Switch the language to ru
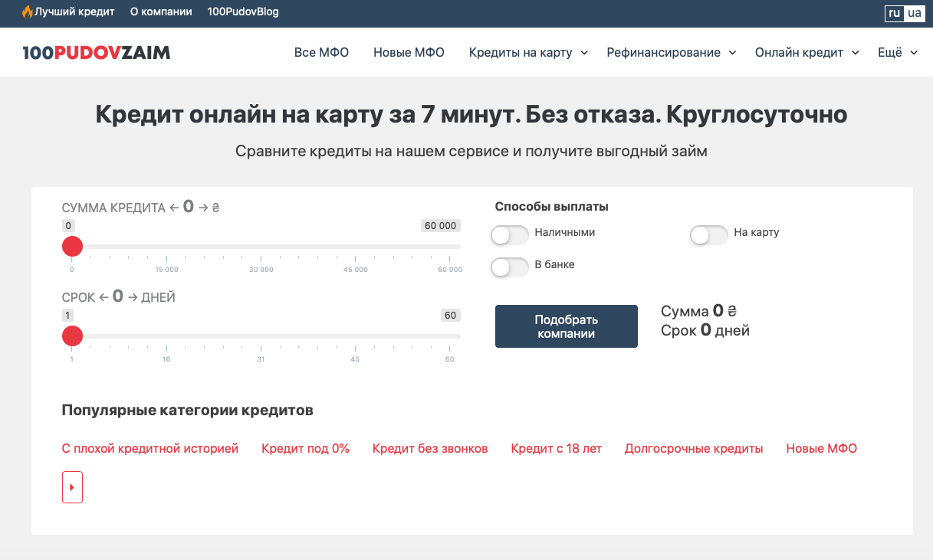The height and width of the screenshot is (560, 933). [x=895, y=13]
